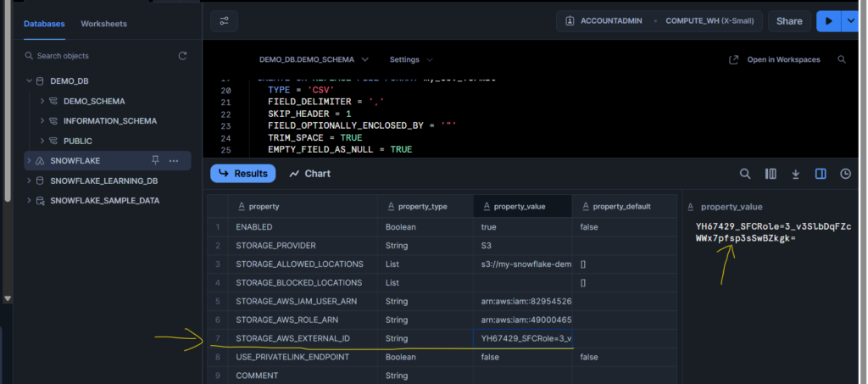Click the STORAGE_ALLOWED_LOCATIONS cell
Screen dimensions: 868x384
[x=303, y=264]
